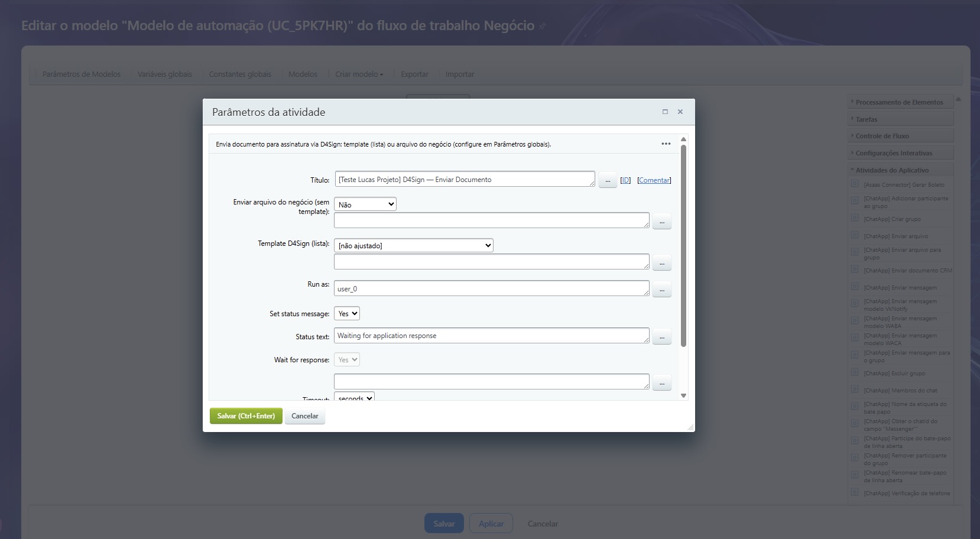980x539 pixels.
Task: Click the Aplicar button at page bottom
Action: pyautogui.click(x=491, y=524)
